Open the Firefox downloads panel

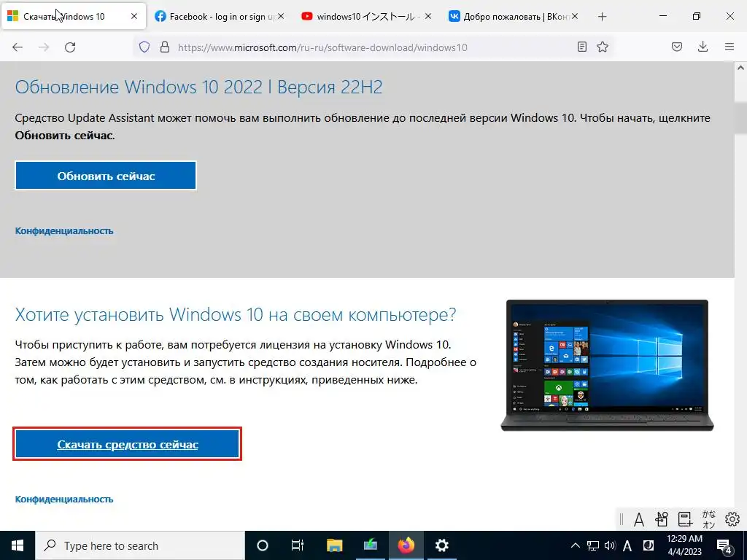pyautogui.click(x=703, y=47)
